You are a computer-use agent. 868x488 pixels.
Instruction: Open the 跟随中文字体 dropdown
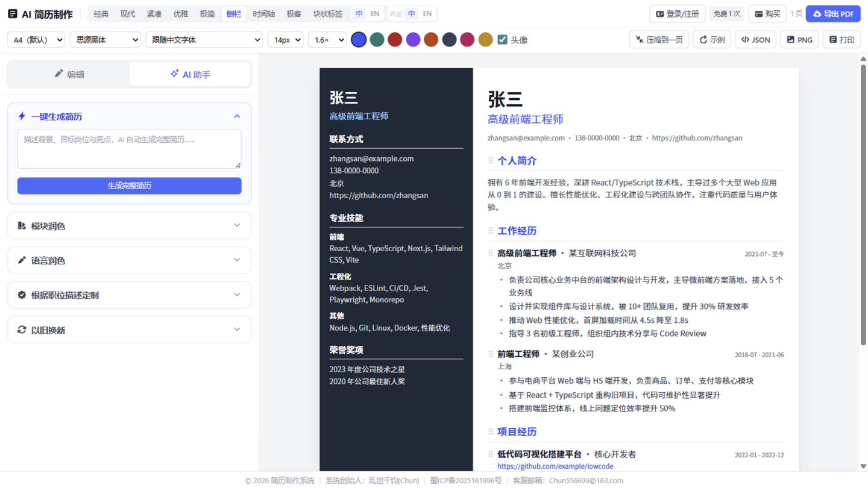coord(204,40)
